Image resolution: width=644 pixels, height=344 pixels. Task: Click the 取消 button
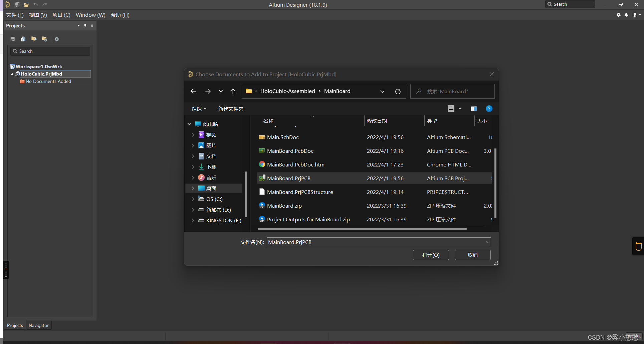click(472, 255)
